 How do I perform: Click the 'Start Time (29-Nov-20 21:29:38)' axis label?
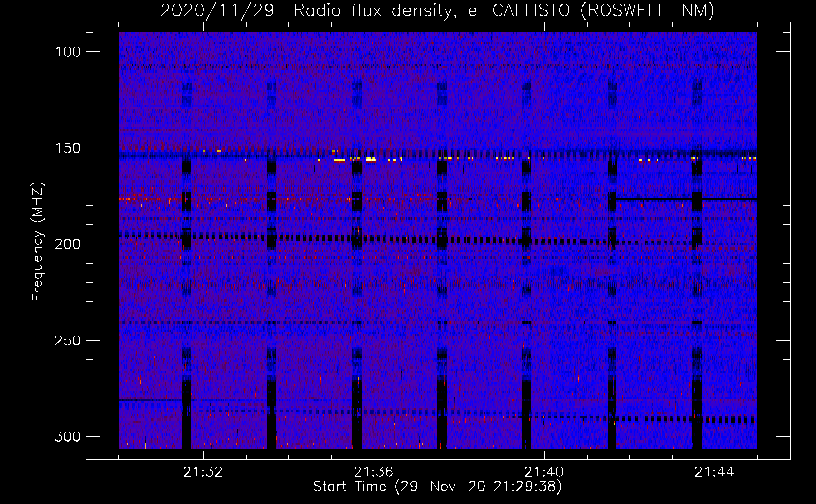pos(437,487)
